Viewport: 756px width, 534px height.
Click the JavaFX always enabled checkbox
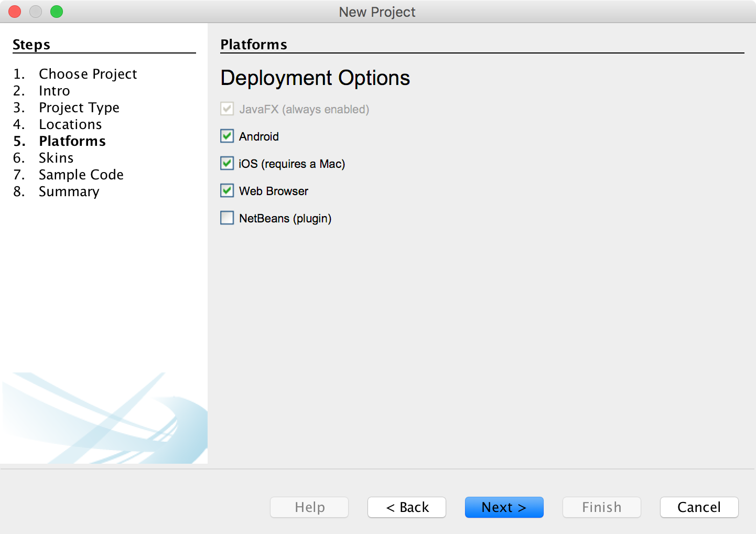click(x=227, y=109)
